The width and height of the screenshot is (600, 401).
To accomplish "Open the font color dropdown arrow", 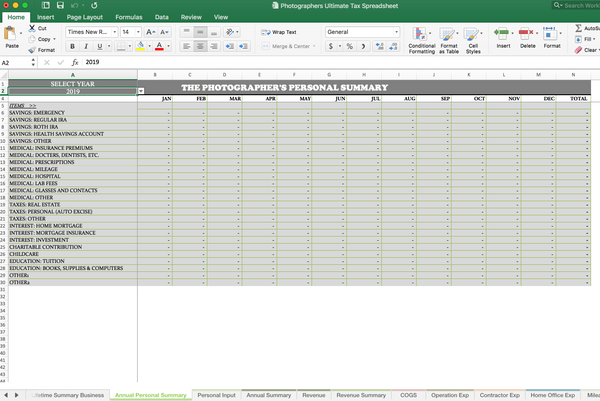I will point(168,46).
